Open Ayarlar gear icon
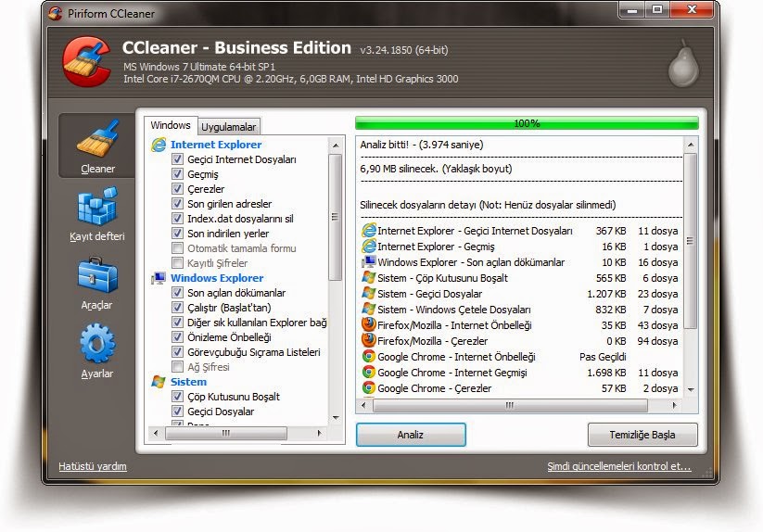Screen dimensions: 763x532 (x=97, y=343)
